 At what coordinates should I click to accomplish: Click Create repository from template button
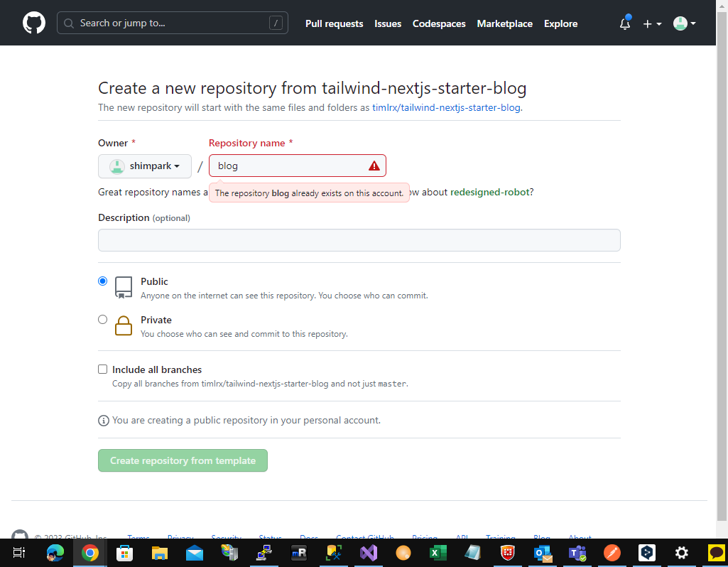coord(183,460)
